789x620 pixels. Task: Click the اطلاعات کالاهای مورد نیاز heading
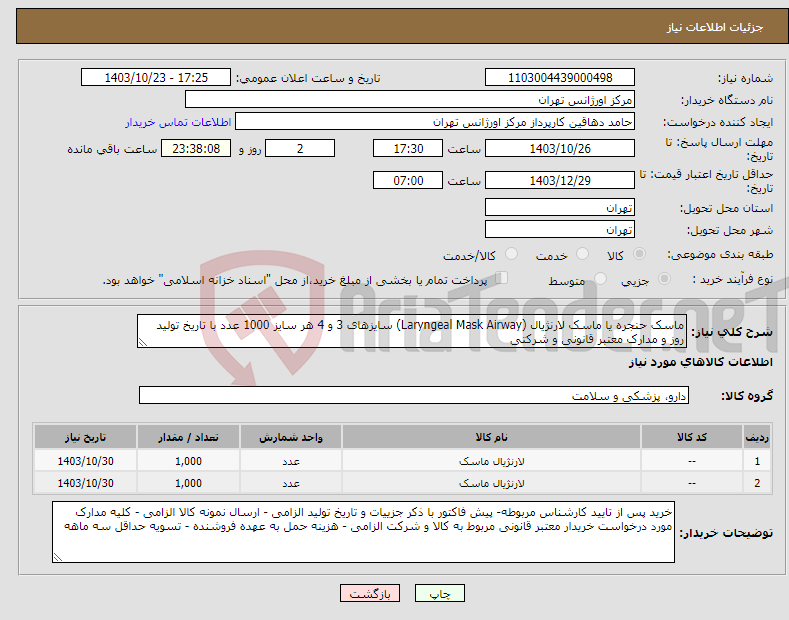click(700, 362)
